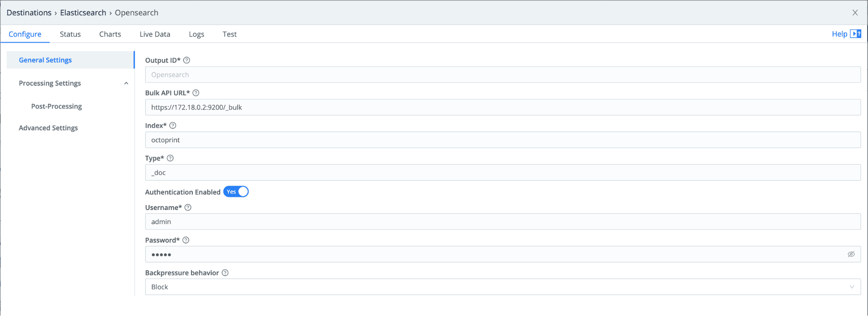This screenshot has width=868, height=316.
Task: Click the Destinations breadcrumb link
Action: [x=29, y=13]
